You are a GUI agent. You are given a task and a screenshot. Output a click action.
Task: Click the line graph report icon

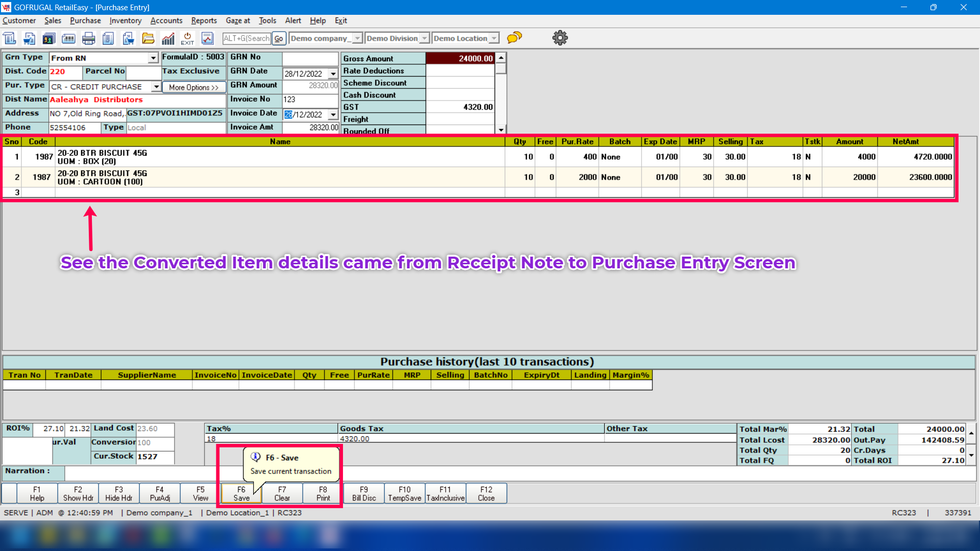pos(207,38)
